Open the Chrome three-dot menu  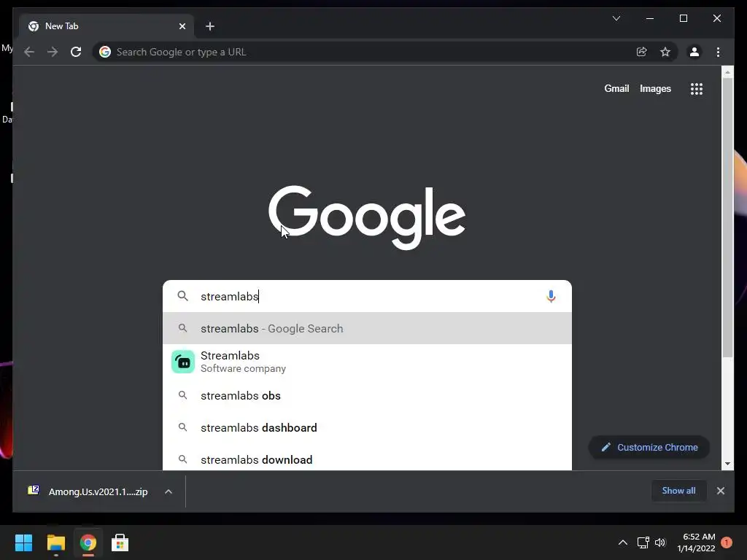718,52
